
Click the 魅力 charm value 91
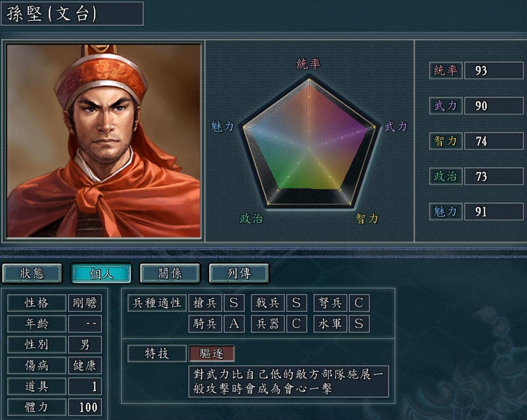[494, 212]
